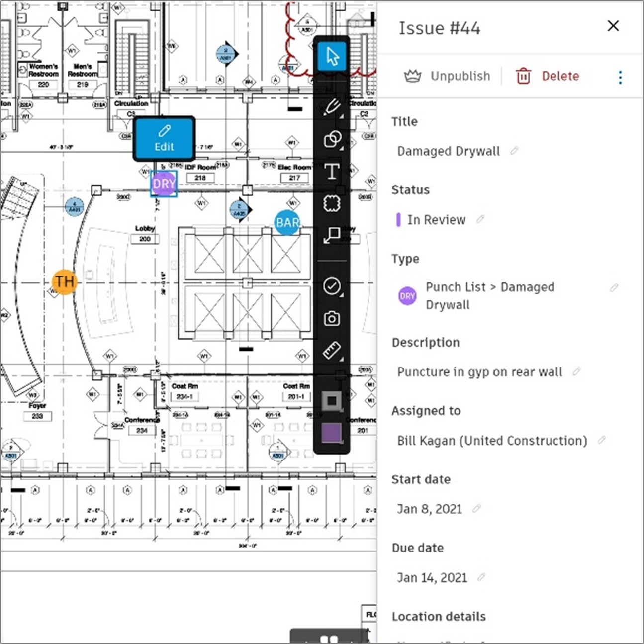Click the Unpublish button
The width and height of the screenshot is (644, 644).
[x=446, y=76]
